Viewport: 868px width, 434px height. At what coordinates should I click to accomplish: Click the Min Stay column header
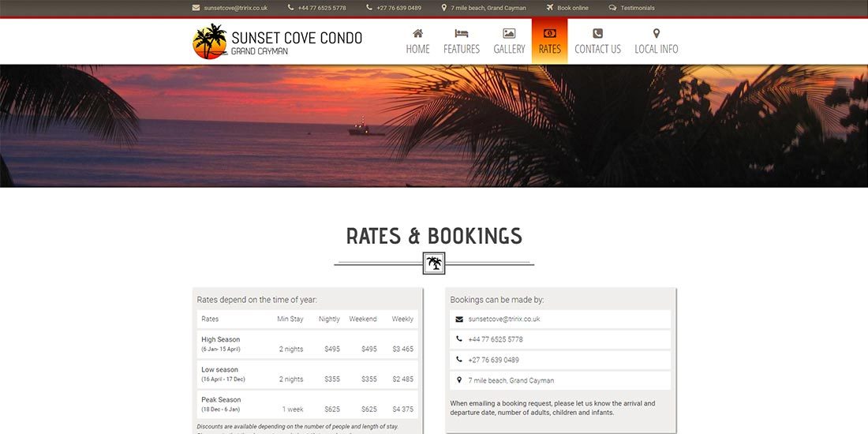click(290, 320)
